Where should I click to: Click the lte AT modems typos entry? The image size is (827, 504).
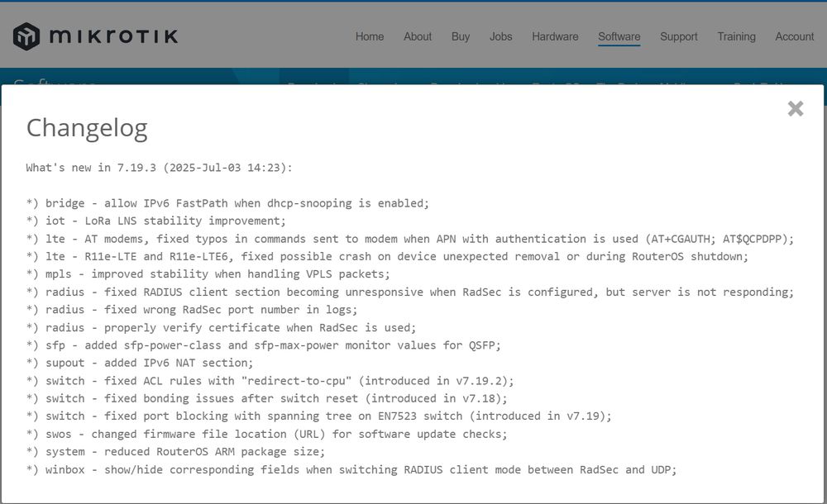coord(410,239)
